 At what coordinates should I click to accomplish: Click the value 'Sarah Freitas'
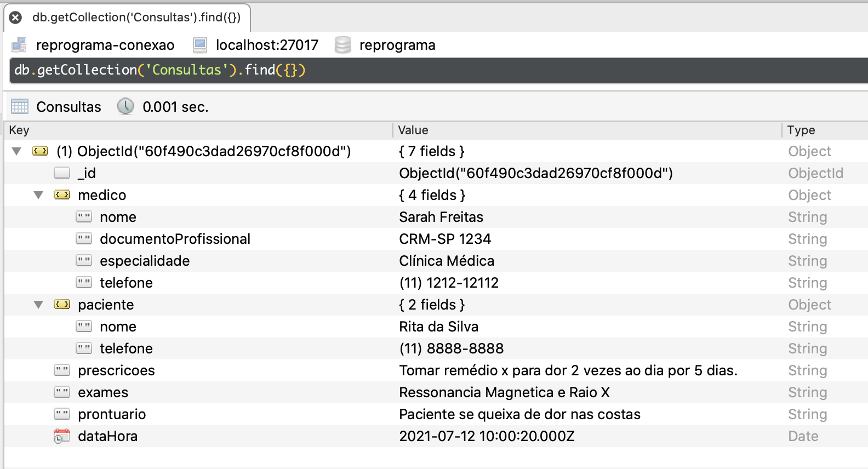pos(441,217)
